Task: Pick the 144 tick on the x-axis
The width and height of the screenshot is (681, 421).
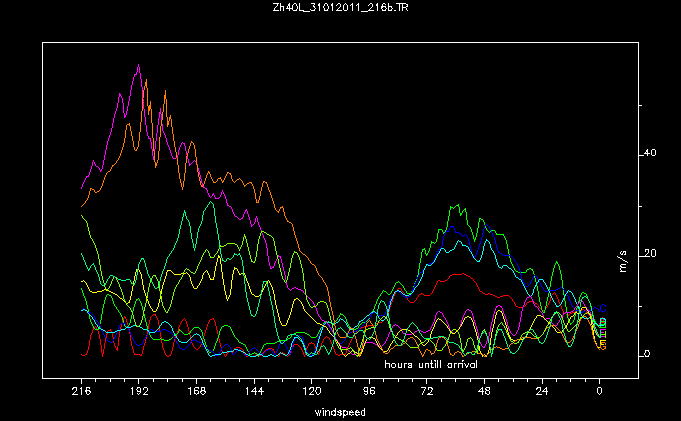Action: (254, 392)
